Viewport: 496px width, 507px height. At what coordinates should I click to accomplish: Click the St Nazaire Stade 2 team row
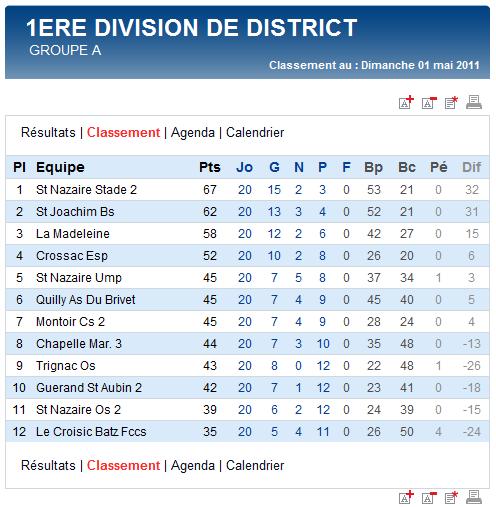pos(247,190)
